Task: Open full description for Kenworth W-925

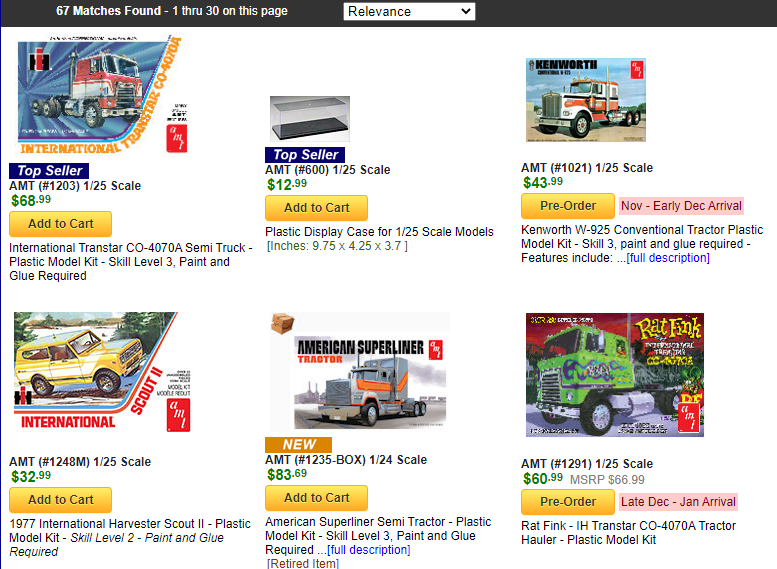Action: coord(668,258)
